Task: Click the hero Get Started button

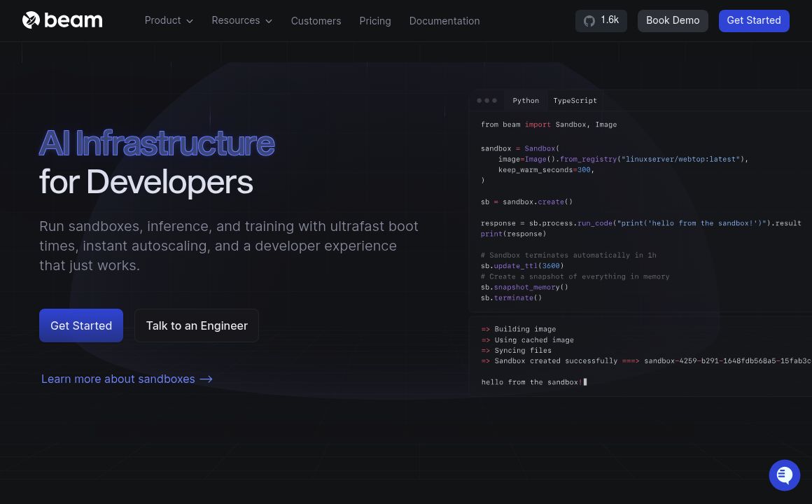Action: point(81,325)
